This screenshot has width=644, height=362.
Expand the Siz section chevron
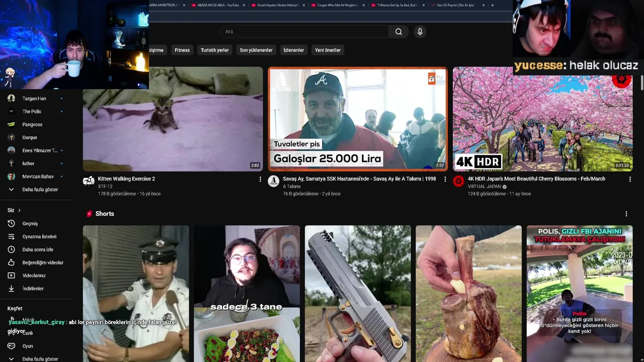pos(19,210)
